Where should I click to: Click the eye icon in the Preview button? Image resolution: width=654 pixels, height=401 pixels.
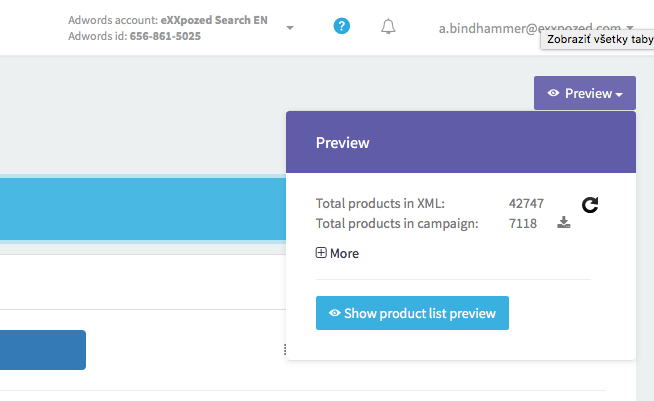pos(553,93)
